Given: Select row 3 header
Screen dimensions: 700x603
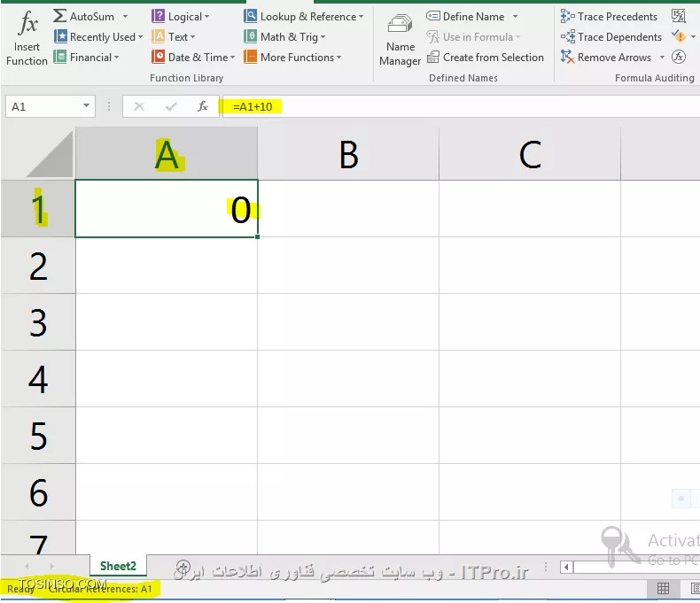Looking at the screenshot, I should click(x=38, y=322).
